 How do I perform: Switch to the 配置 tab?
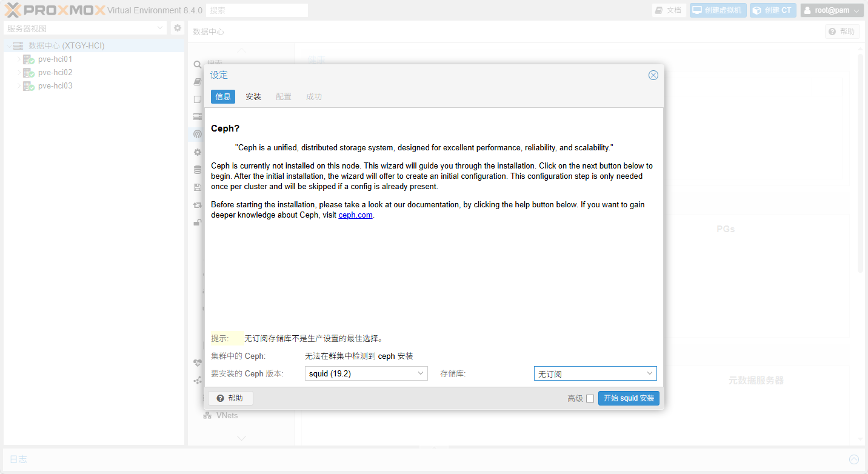[284, 96]
